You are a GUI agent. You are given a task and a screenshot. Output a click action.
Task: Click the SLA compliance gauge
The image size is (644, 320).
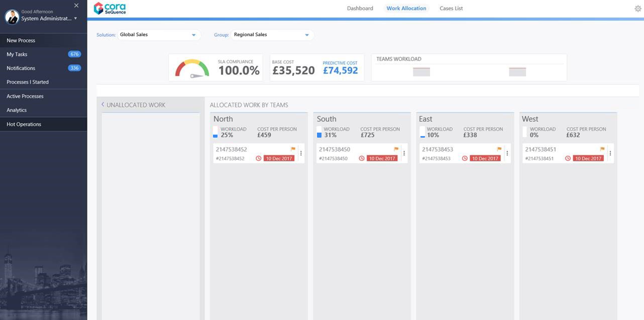pyautogui.click(x=192, y=68)
